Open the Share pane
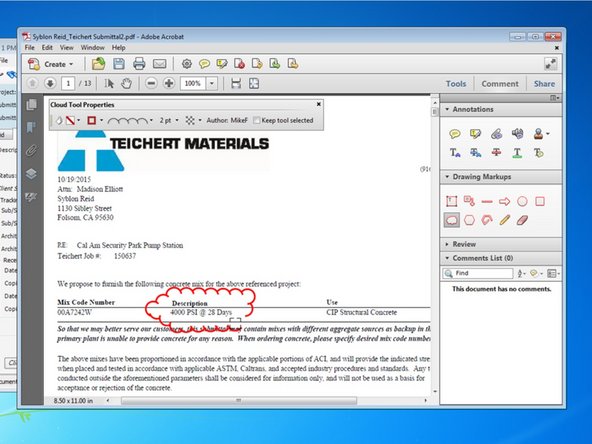Screen dimensions: 592x444 coord(544,84)
